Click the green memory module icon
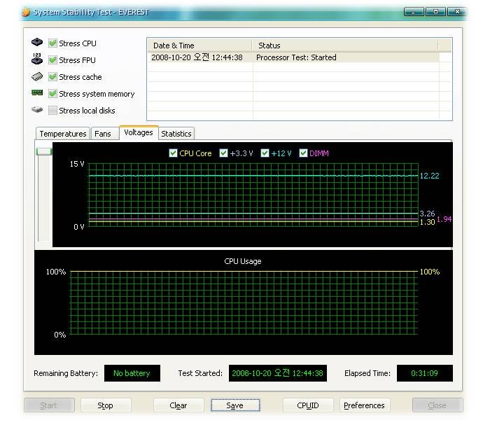This screenshot has width=504, height=425. [x=37, y=93]
